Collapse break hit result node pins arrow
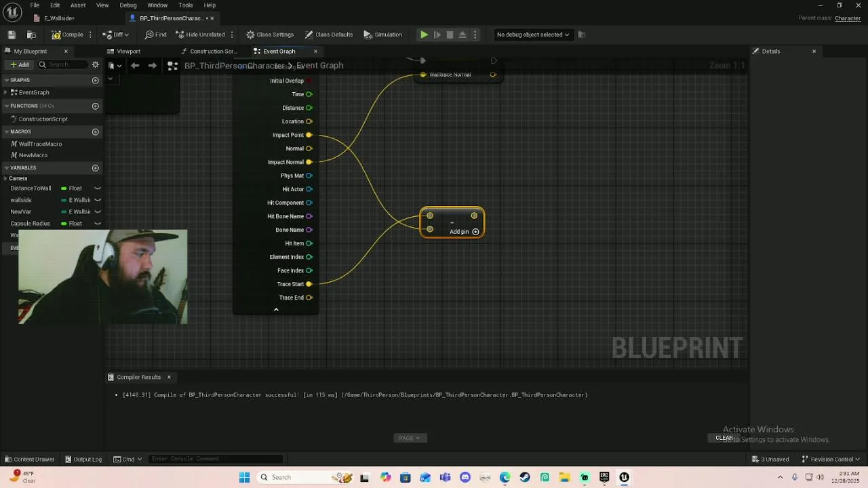 (x=276, y=309)
